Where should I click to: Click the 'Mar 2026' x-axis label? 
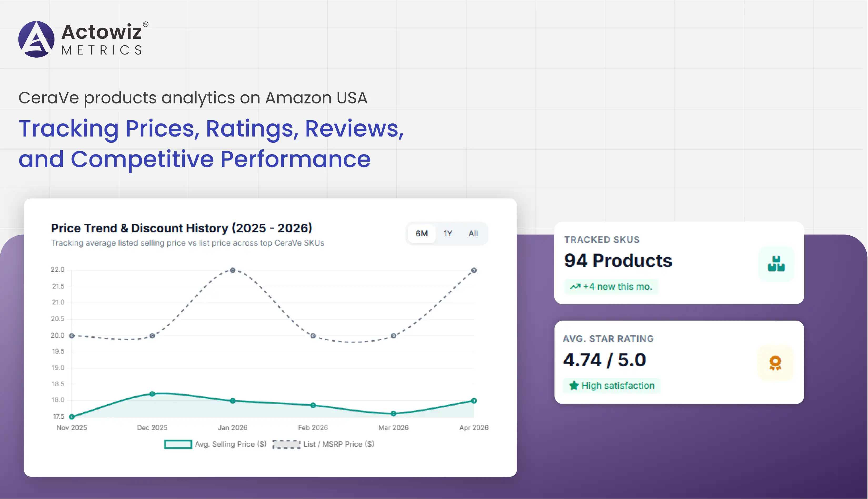(x=393, y=428)
